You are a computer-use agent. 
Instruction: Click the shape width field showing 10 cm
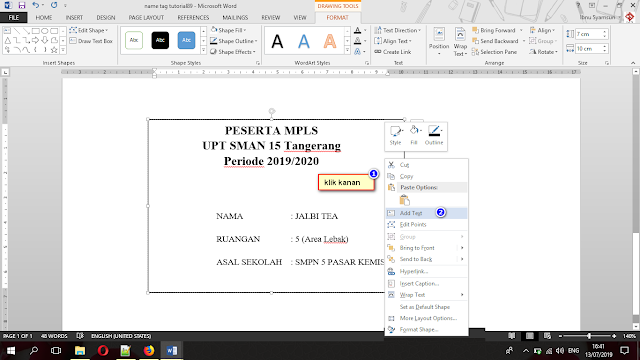click(589, 49)
